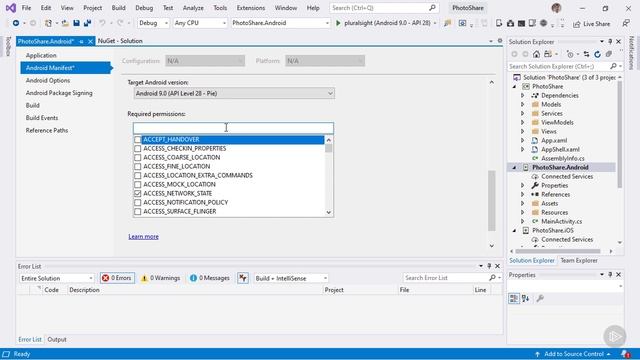Check ACCESS_LOCATION_EXTRA_COMMANDS checkbox

[138, 176]
